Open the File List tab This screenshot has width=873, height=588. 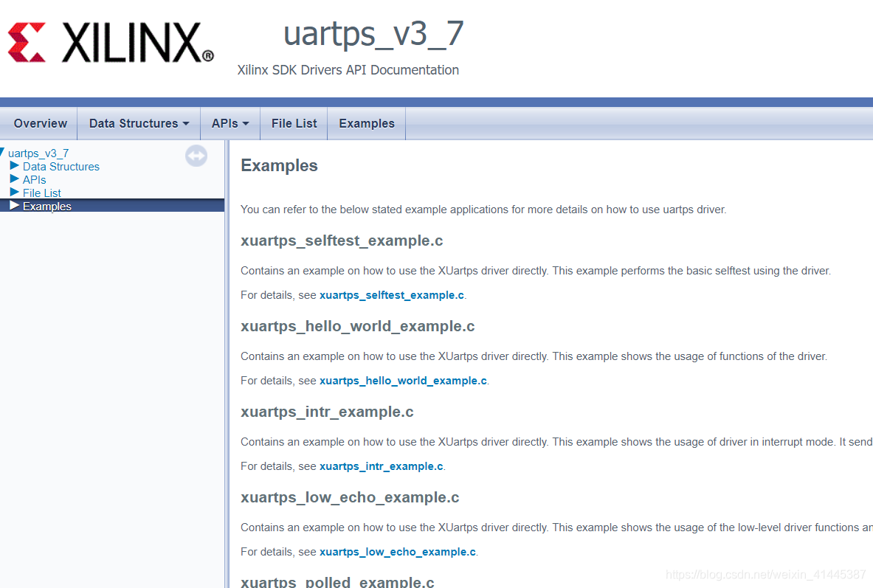294,124
